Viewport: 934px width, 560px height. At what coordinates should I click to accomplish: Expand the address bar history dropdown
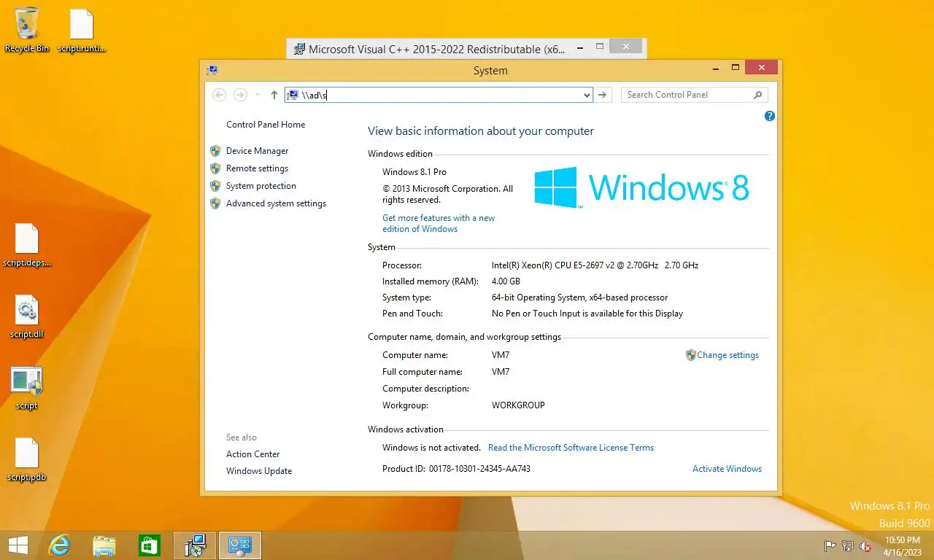click(x=587, y=95)
